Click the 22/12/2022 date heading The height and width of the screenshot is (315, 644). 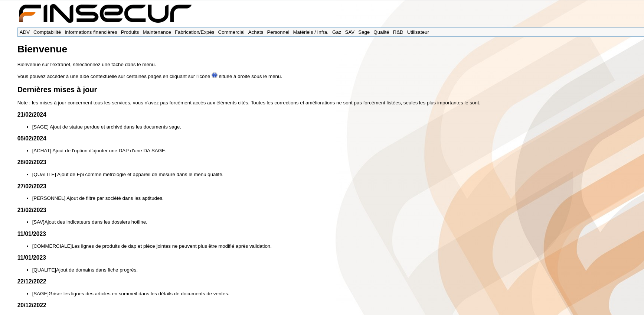(32, 282)
